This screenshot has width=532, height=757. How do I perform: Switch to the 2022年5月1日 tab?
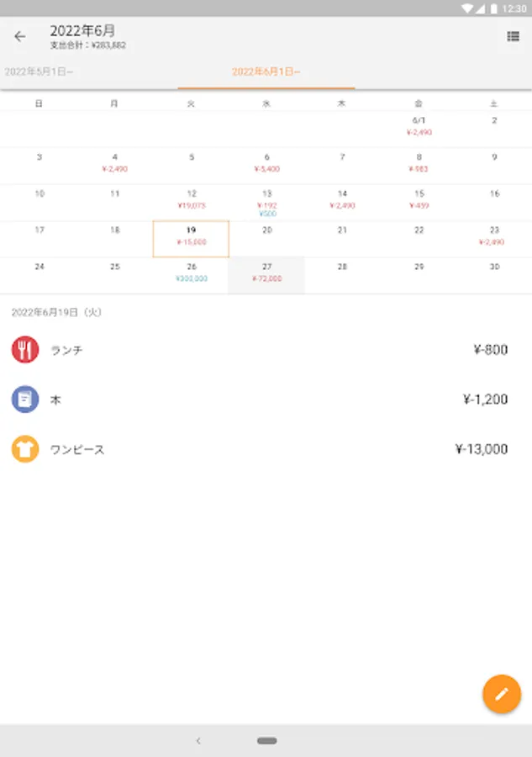(x=40, y=72)
